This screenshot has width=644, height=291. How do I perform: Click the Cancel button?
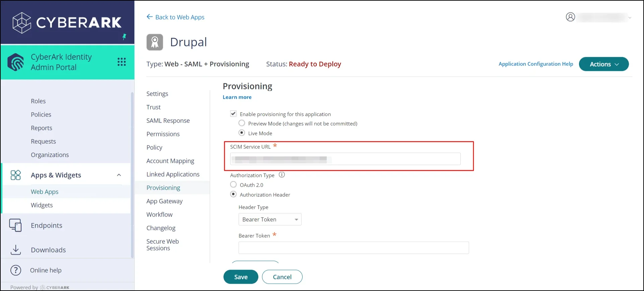(282, 277)
